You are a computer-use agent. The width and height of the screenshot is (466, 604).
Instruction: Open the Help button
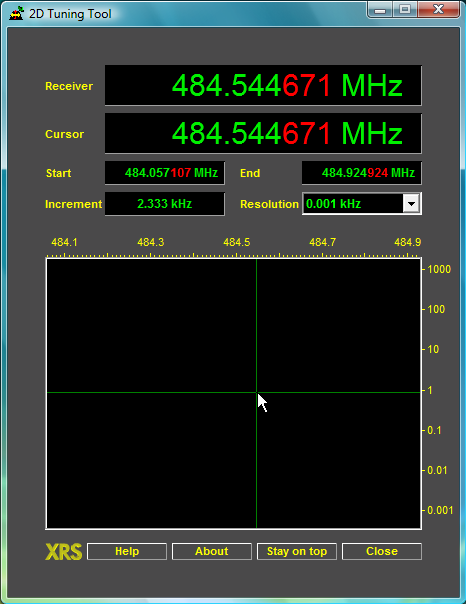pos(127,551)
